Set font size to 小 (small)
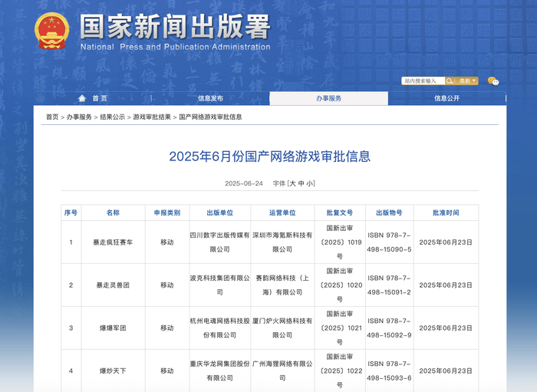The image size is (537, 392). 310,183
